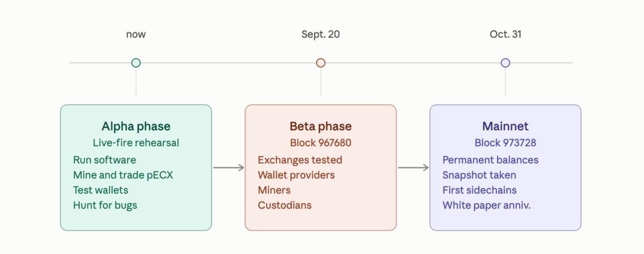Open the Beta phase heading

click(x=320, y=126)
